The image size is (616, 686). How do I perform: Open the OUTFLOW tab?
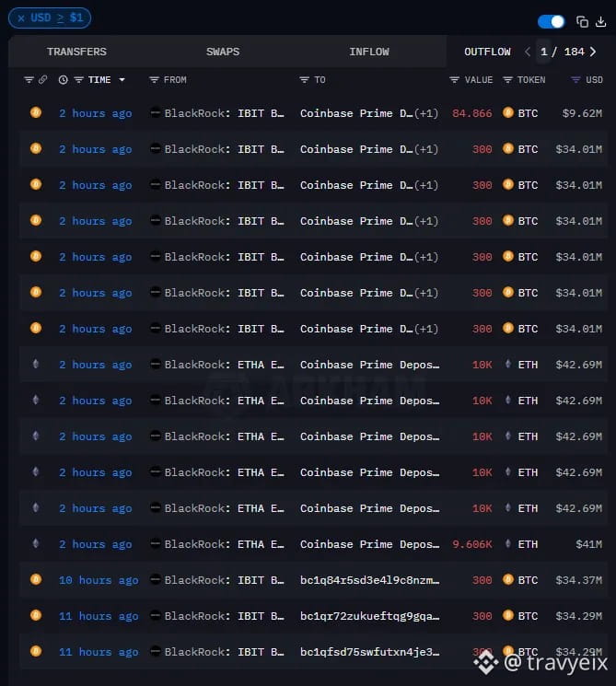(487, 52)
